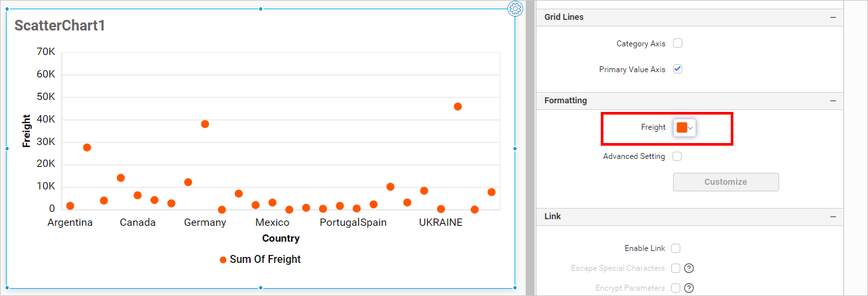Collapse the Grid Lines section
The image size is (868, 296).
pos(833,17)
